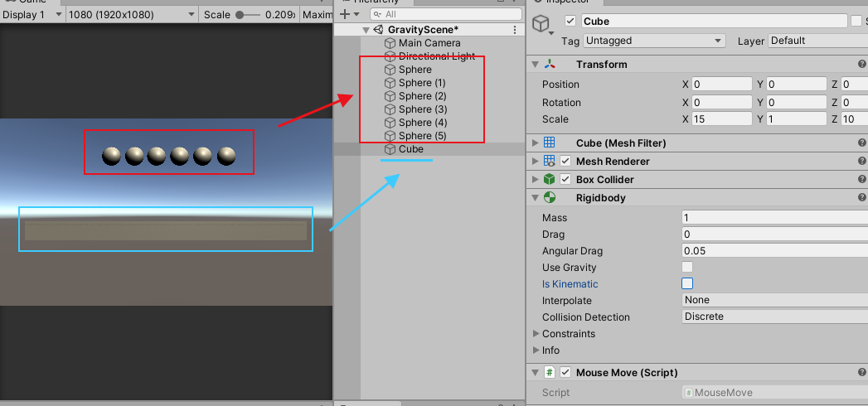Collapse the GravityScene hierarchy arrow
The height and width of the screenshot is (406, 868).
(x=366, y=30)
